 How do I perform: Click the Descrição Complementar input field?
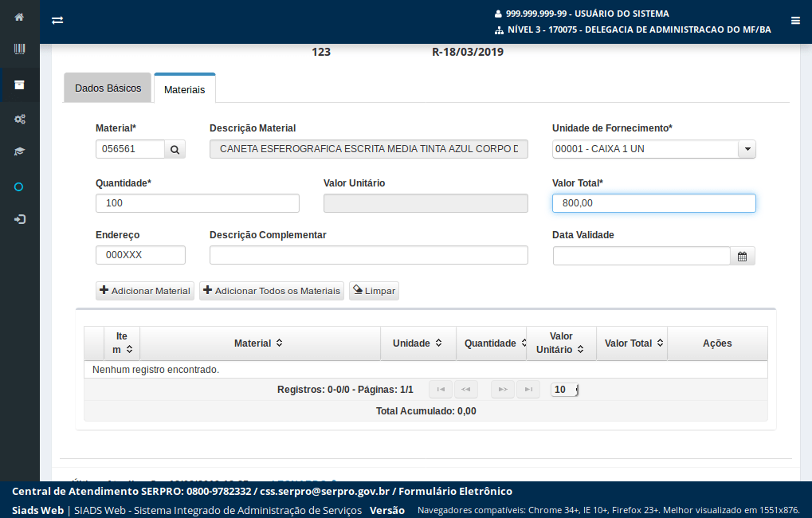pos(369,255)
